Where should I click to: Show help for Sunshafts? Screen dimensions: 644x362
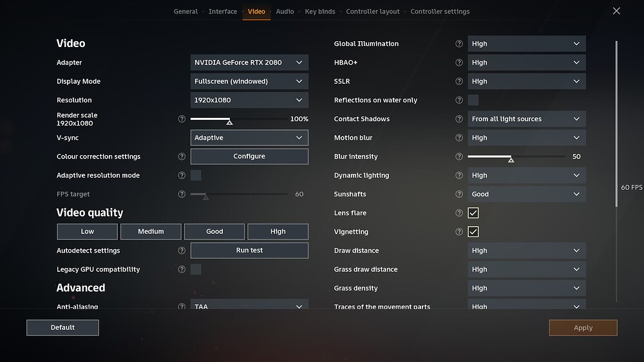pos(459,194)
